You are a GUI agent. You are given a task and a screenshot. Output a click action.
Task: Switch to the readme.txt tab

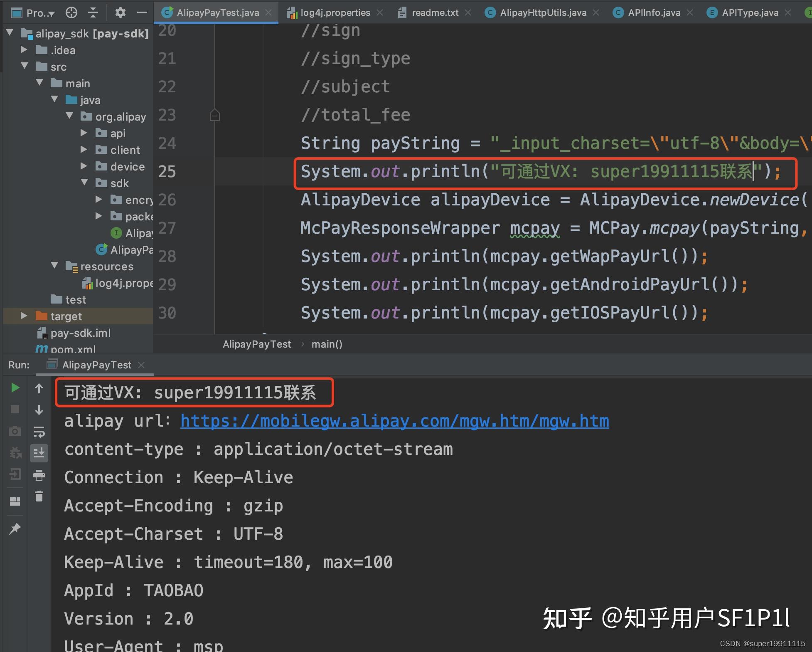pyautogui.click(x=433, y=12)
